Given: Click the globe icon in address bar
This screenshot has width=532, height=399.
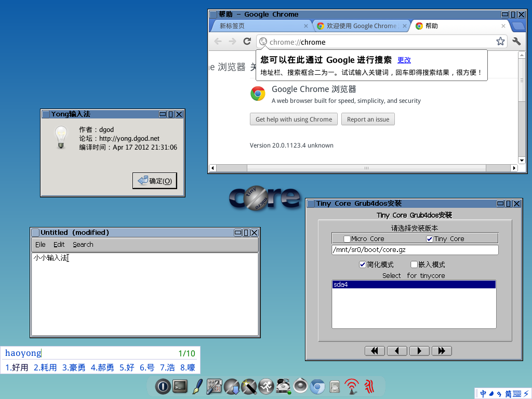Looking at the screenshot, I should coord(263,42).
